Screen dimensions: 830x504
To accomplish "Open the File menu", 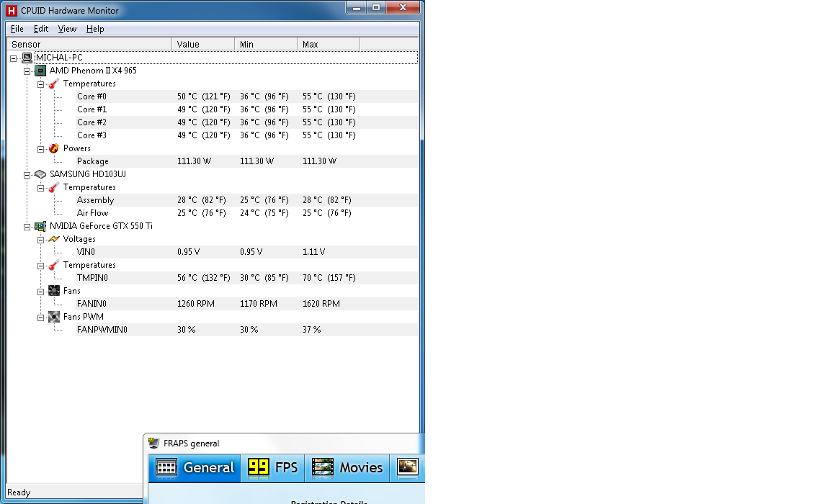I will (x=17, y=29).
